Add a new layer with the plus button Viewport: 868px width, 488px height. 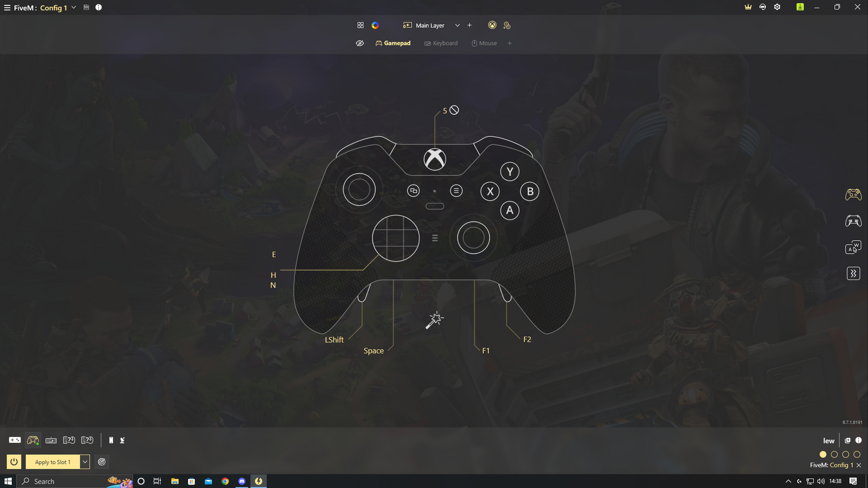pos(469,25)
